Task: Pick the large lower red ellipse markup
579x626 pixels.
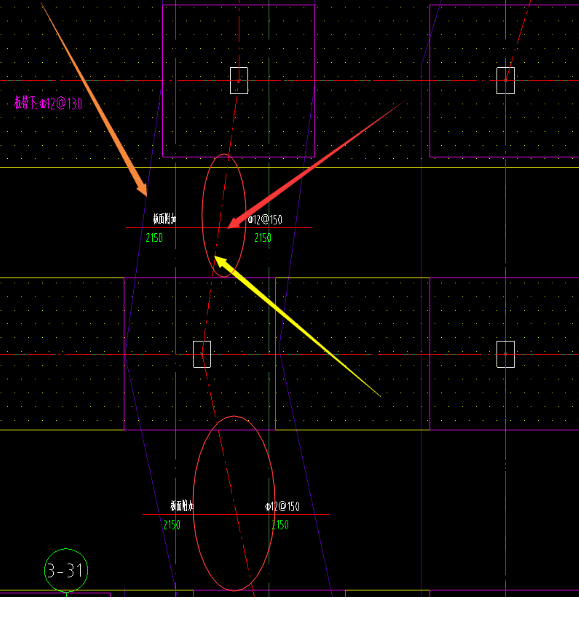Action: tap(234, 503)
